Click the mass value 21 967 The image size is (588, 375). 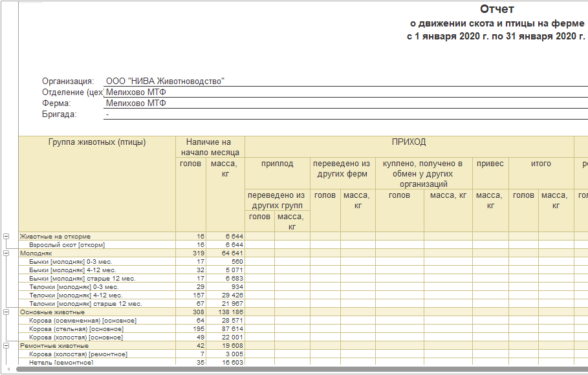232,304
